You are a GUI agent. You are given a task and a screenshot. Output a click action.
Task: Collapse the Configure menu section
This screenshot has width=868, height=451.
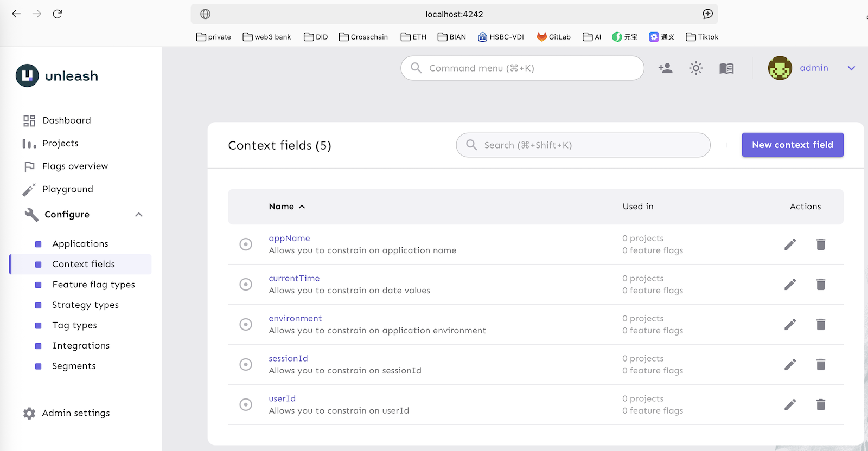tap(139, 215)
